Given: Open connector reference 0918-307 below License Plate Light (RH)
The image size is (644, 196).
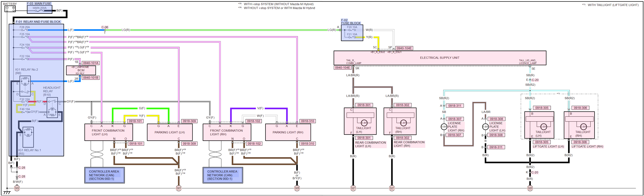Looking at the screenshot, I should click(455, 135).
